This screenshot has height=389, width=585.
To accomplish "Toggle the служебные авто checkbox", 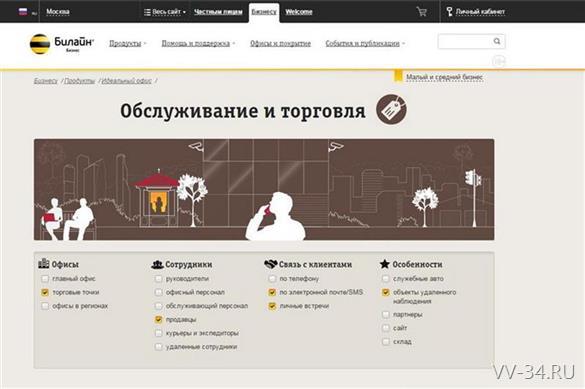I will click(386, 279).
